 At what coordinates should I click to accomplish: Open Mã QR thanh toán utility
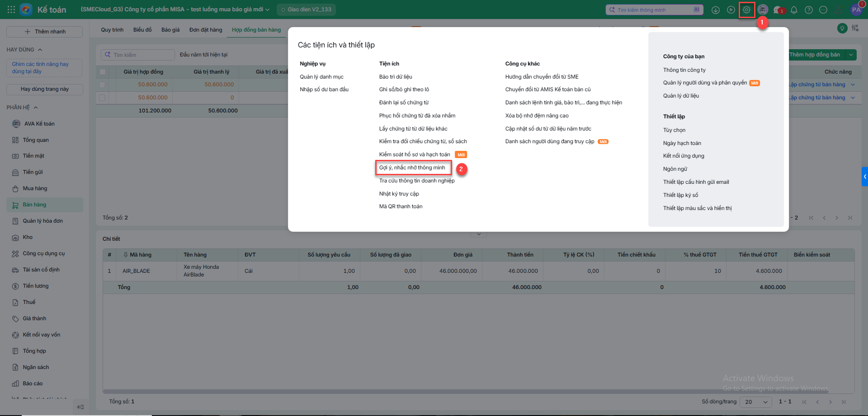(x=401, y=206)
